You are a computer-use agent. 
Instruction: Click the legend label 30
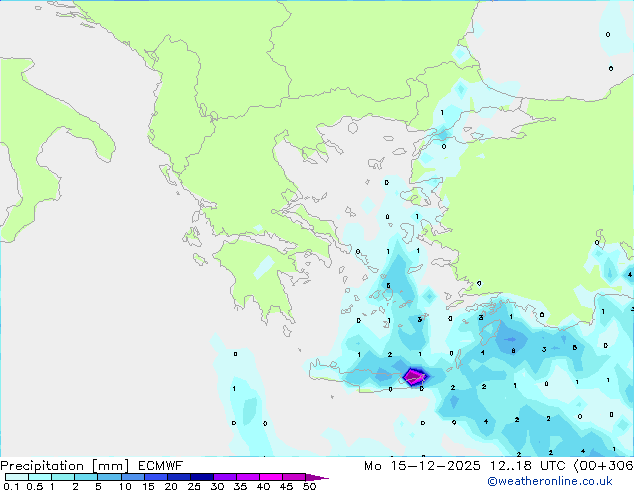[x=217, y=486]
